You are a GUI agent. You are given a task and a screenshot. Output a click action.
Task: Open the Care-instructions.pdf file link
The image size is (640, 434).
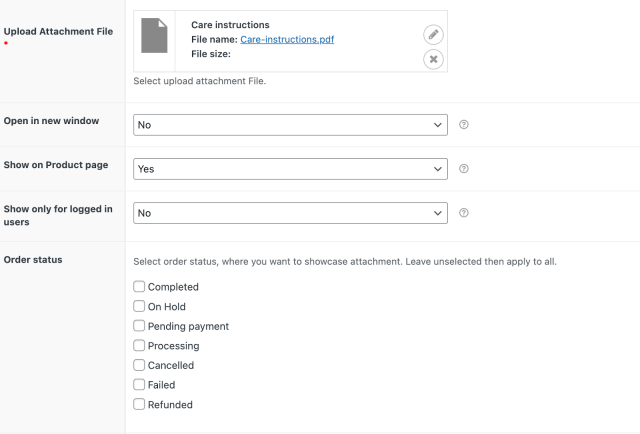pos(287,39)
